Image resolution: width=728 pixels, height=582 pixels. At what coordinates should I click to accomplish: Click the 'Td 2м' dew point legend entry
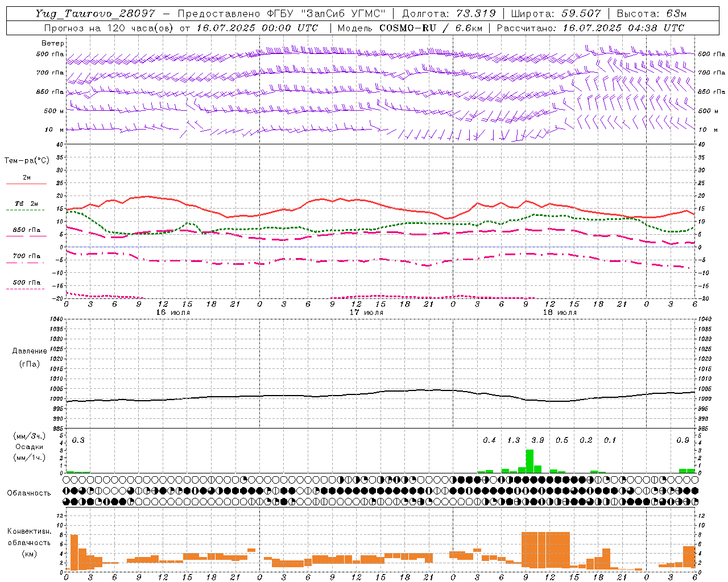pyautogui.click(x=26, y=203)
